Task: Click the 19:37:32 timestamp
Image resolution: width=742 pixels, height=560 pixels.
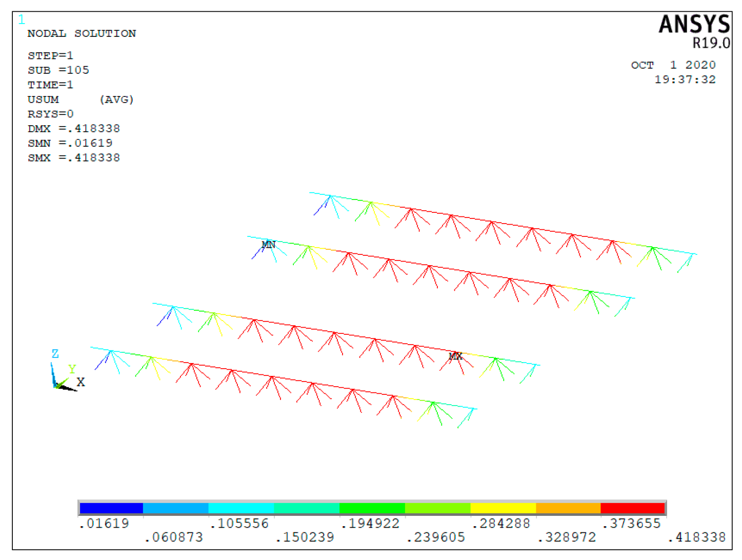Action: [x=685, y=79]
